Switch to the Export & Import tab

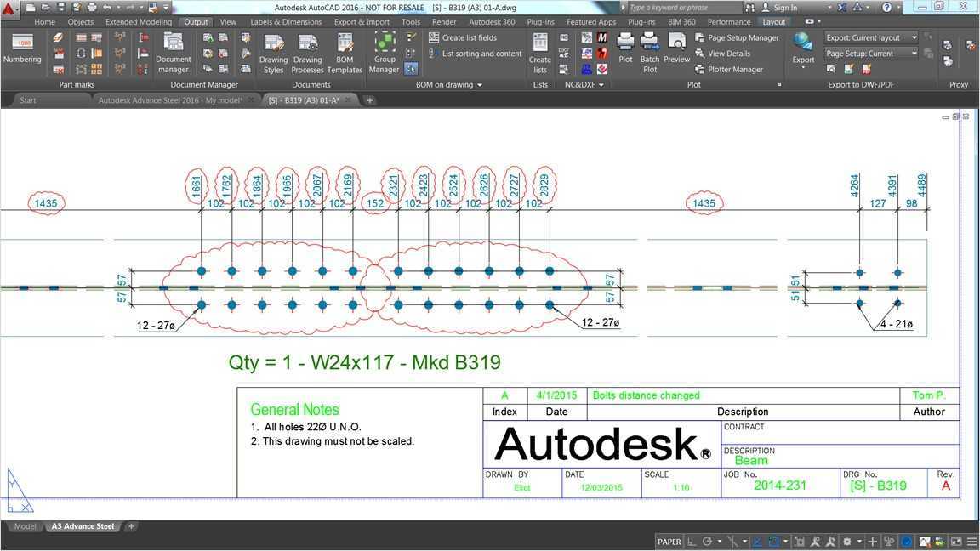[362, 22]
